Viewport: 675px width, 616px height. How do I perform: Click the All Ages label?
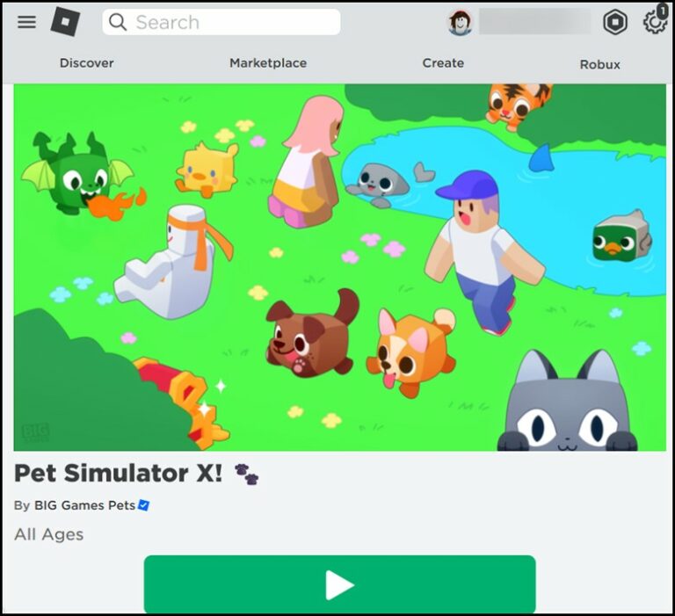pyautogui.click(x=48, y=534)
